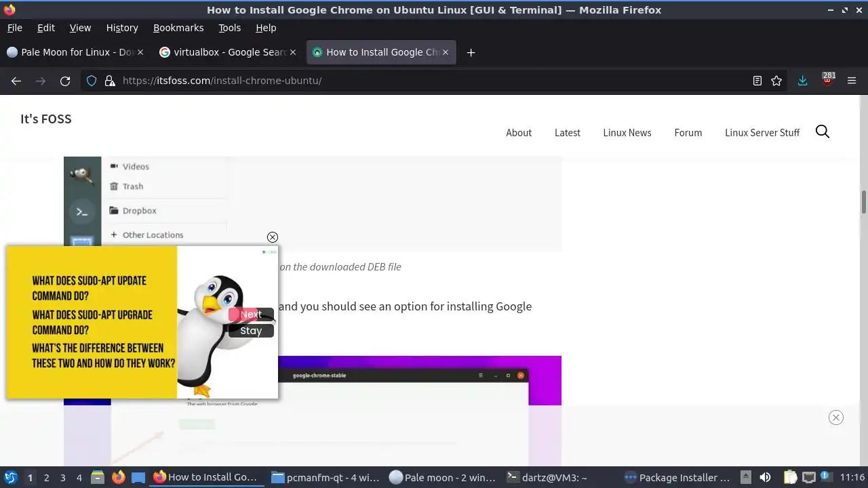Image resolution: width=868 pixels, height=488 pixels.
Task: Go to Linux News section
Action: point(627,133)
